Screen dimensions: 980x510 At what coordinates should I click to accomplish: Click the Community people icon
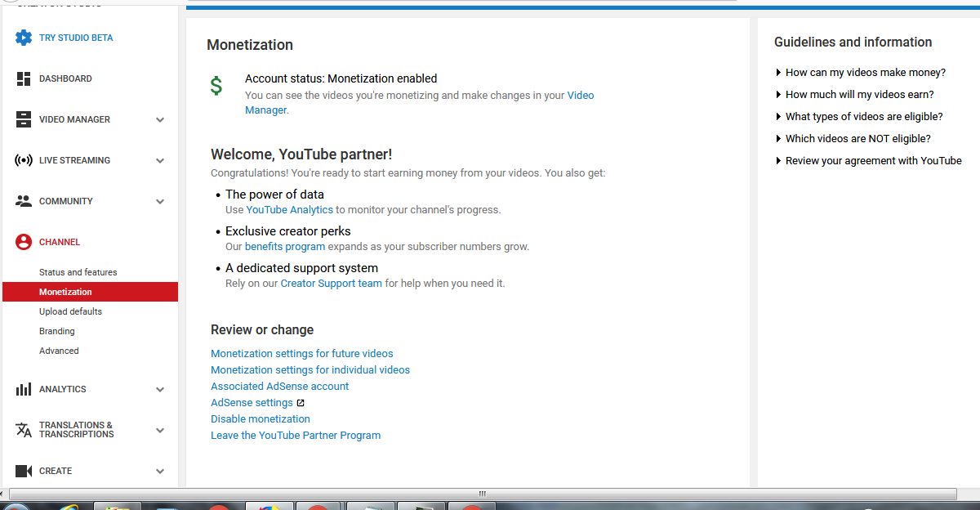point(24,201)
